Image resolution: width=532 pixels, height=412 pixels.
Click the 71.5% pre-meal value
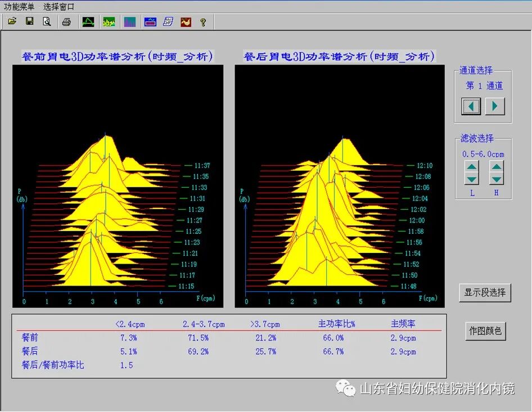198,338
